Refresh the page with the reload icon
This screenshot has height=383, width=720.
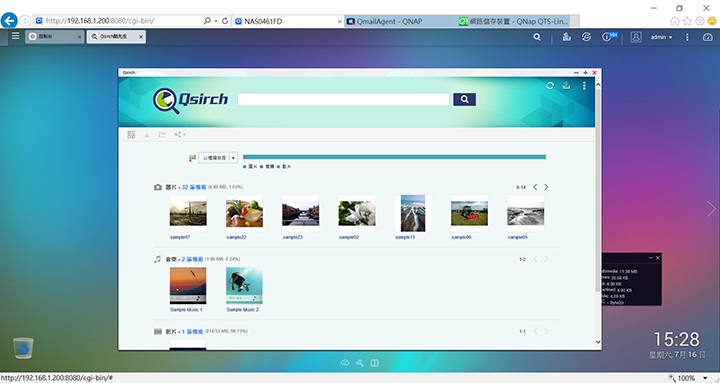[x=225, y=21]
